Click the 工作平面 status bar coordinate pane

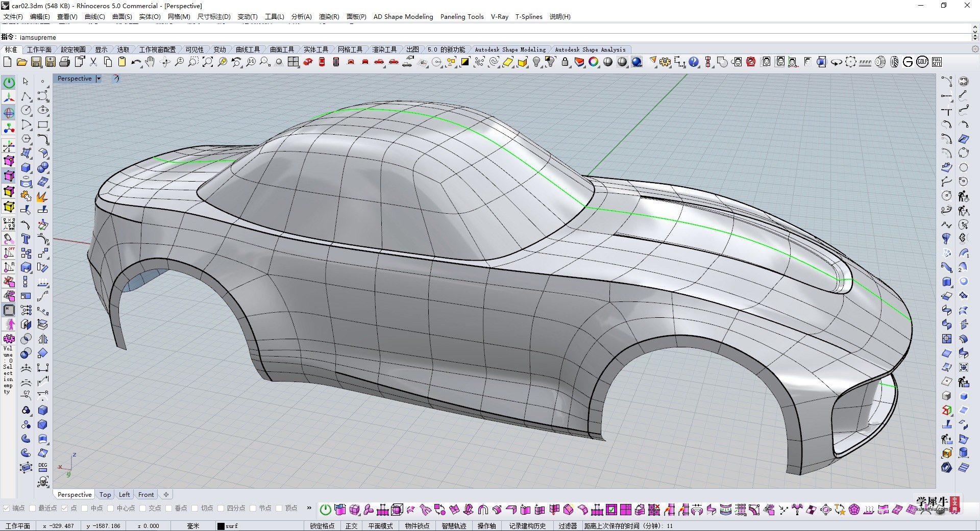pos(18,526)
